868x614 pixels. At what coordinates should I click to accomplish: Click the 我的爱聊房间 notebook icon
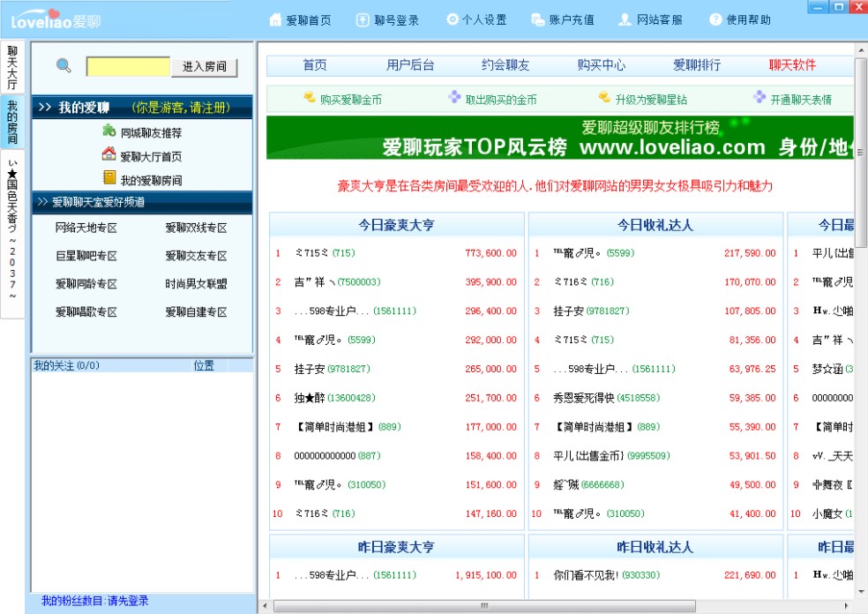tap(109, 179)
